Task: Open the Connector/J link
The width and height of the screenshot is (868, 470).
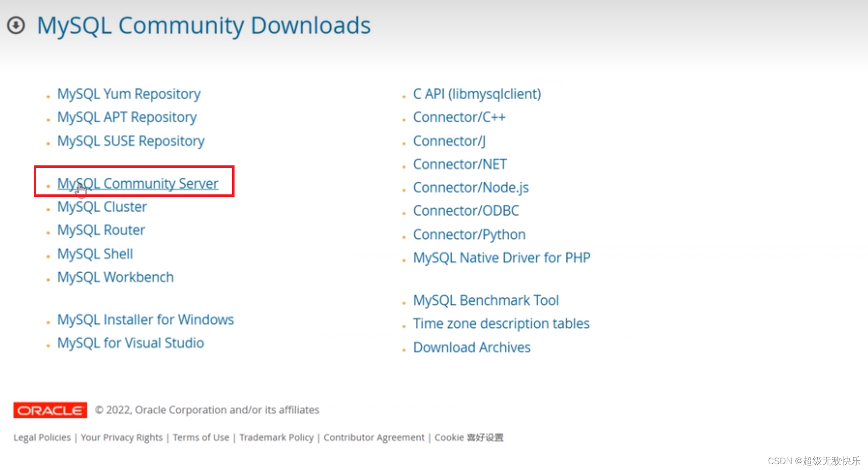Action: tap(449, 141)
